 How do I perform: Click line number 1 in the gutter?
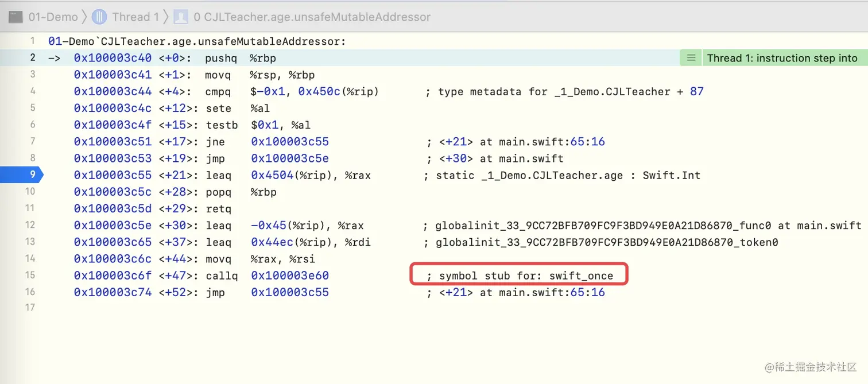coord(33,41)
